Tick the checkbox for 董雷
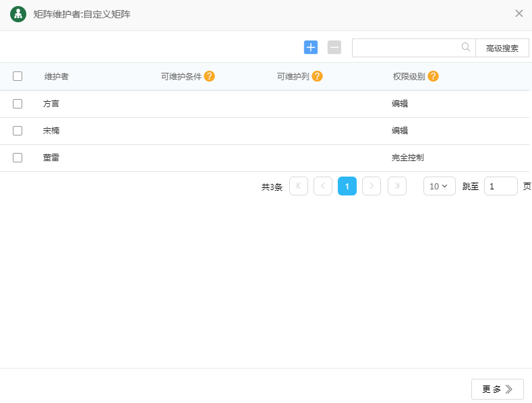 coord(18,158)
